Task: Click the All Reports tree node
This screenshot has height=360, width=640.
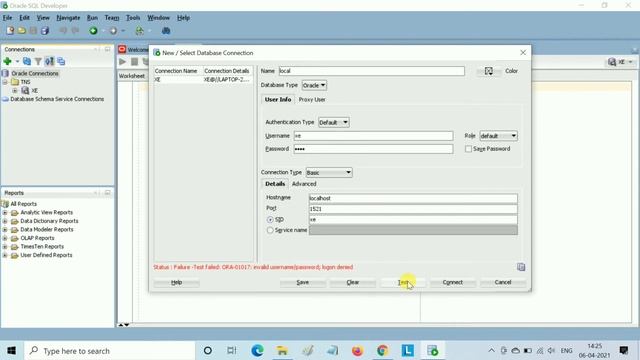Action: (x=24, y=204)
